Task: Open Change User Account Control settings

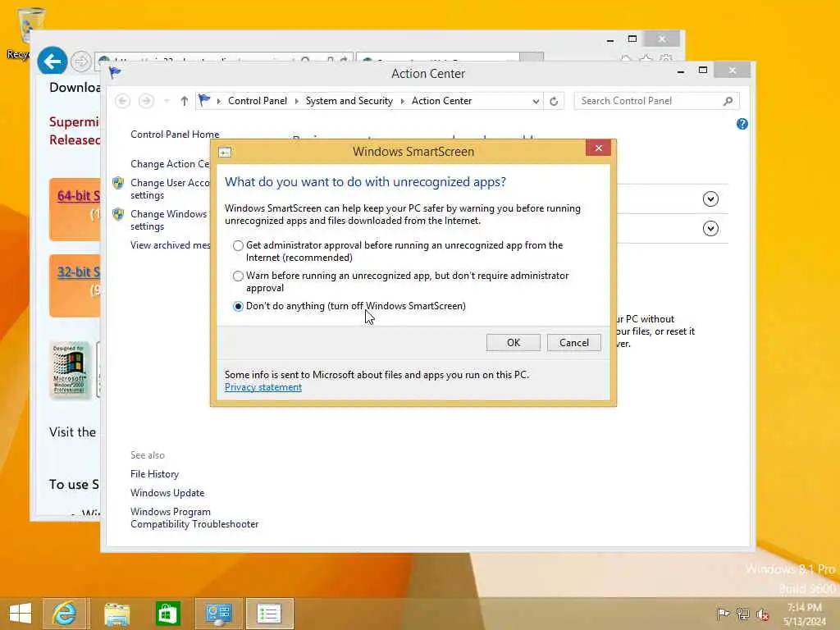Action: pyautogui.click(x=170, y=189)
